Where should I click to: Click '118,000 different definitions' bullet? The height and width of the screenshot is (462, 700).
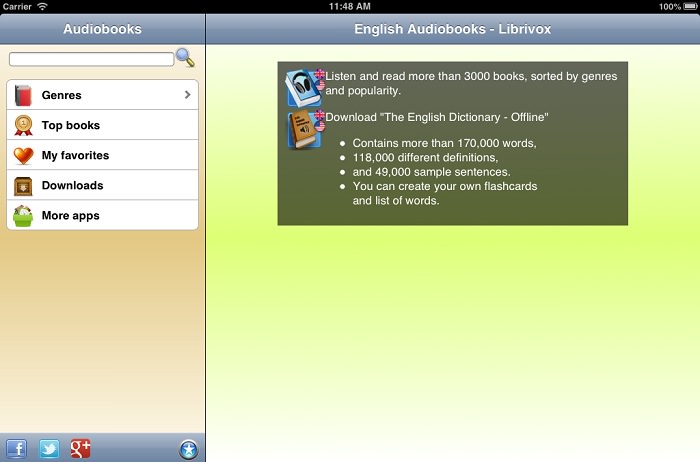(x=425, y=158)
